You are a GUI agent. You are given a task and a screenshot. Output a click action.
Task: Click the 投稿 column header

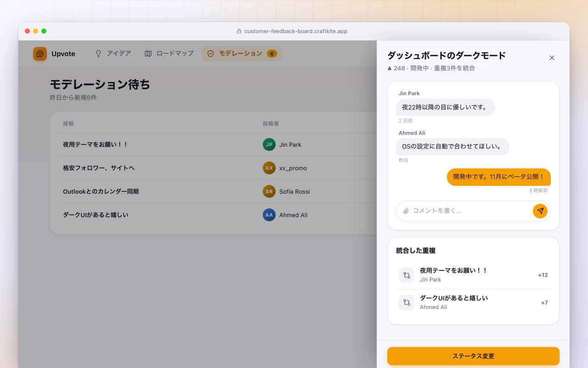click(x=68, y=124)
